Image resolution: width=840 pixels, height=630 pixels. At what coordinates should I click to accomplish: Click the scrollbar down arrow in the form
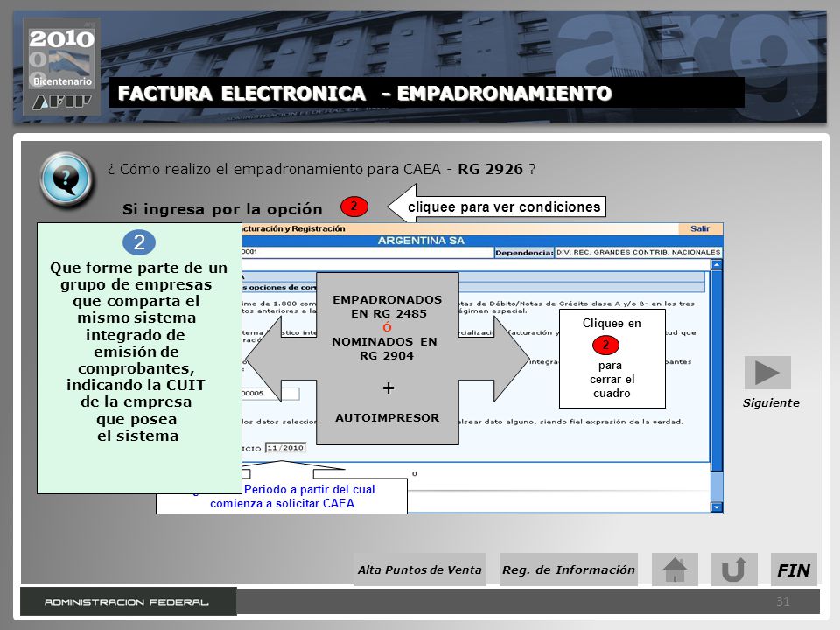pyautogui.click(x=717, y=507)
